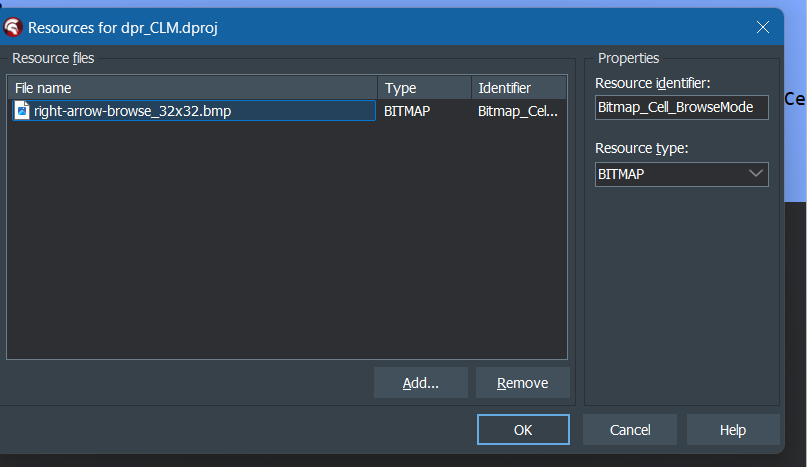Click empty area of resource files list

click(287, 239)
